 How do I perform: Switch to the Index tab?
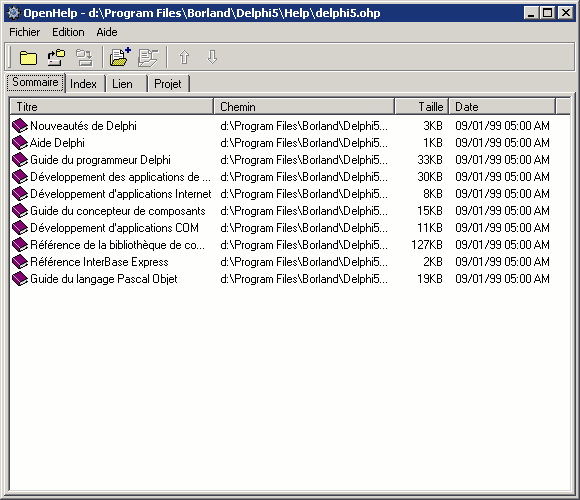(x=85, y=84)
